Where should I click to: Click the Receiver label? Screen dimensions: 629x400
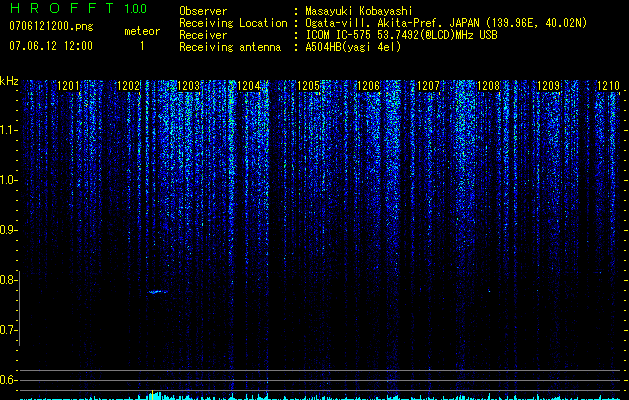(203, 35)
